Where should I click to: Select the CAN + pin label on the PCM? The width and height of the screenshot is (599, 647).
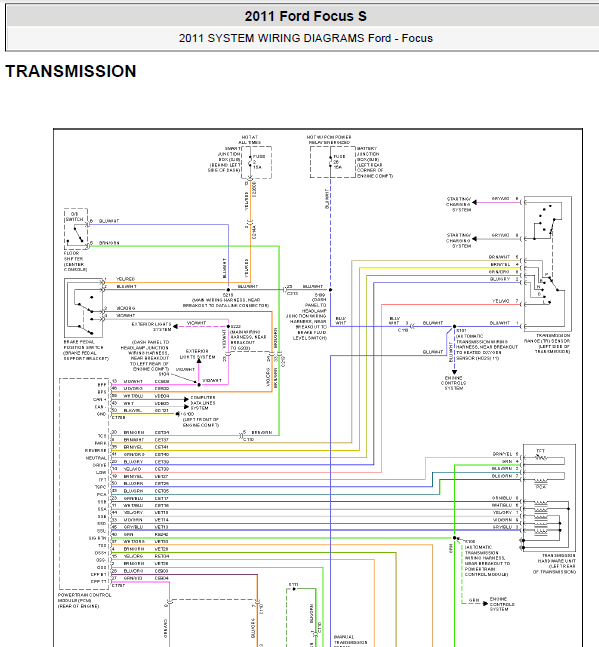point(99,399)
